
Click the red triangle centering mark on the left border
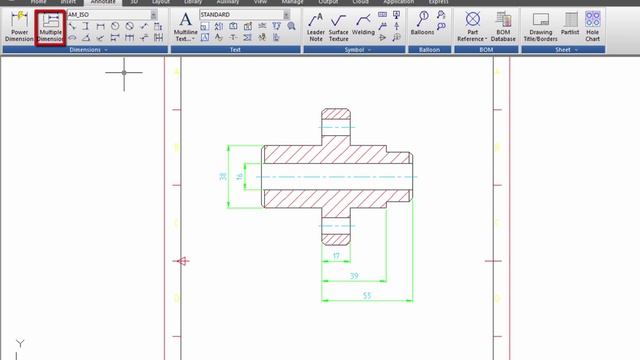182,261
